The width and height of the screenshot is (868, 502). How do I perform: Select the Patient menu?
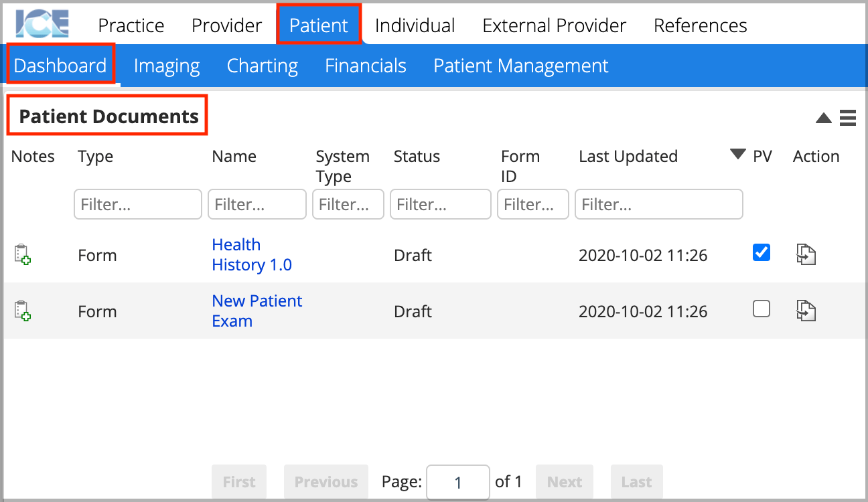[319, 25]
